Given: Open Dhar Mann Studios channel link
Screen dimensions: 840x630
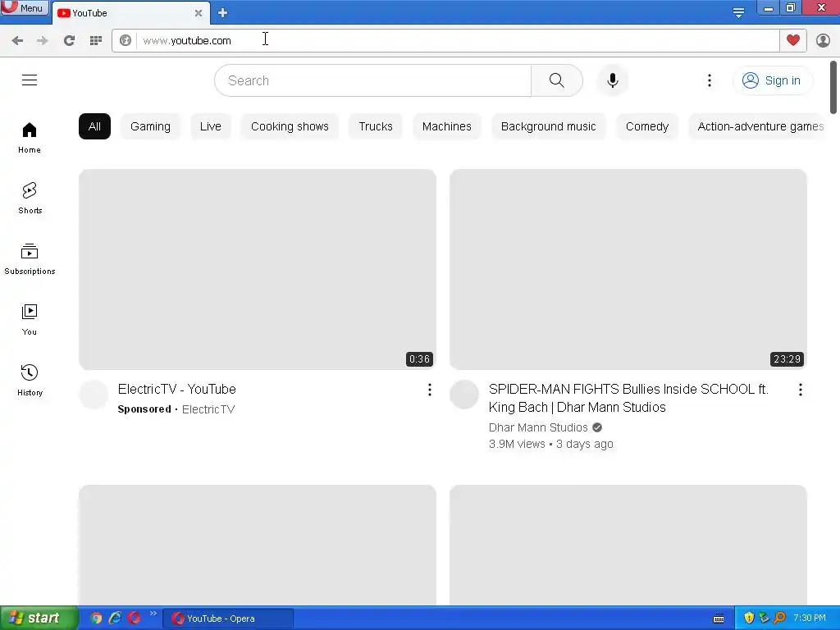Looking at the screenshot, I should [x=538, y=427].
